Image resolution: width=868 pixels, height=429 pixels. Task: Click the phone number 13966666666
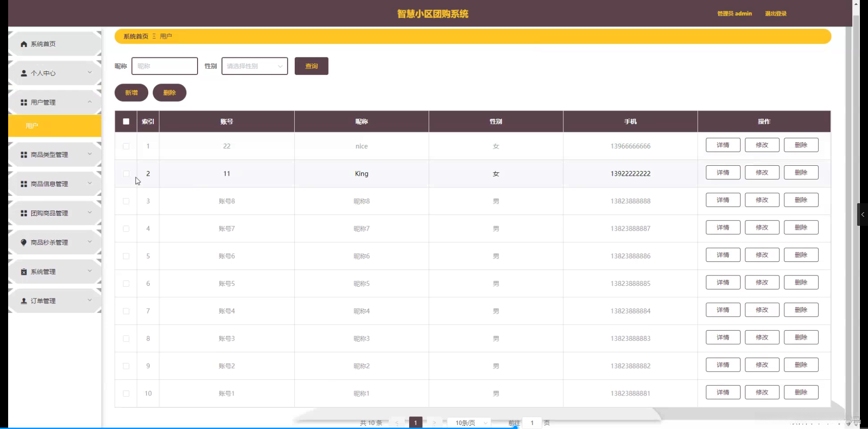tap(630, 146)
